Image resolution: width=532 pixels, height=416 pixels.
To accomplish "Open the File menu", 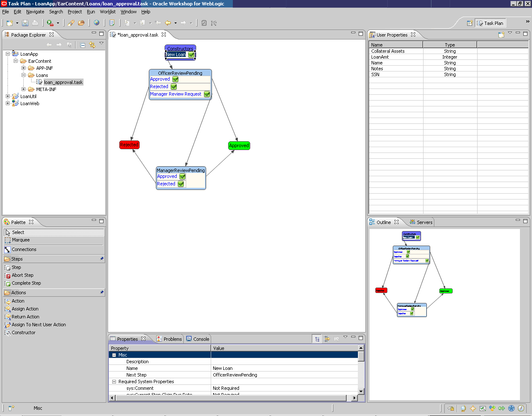I will point(5,12).
